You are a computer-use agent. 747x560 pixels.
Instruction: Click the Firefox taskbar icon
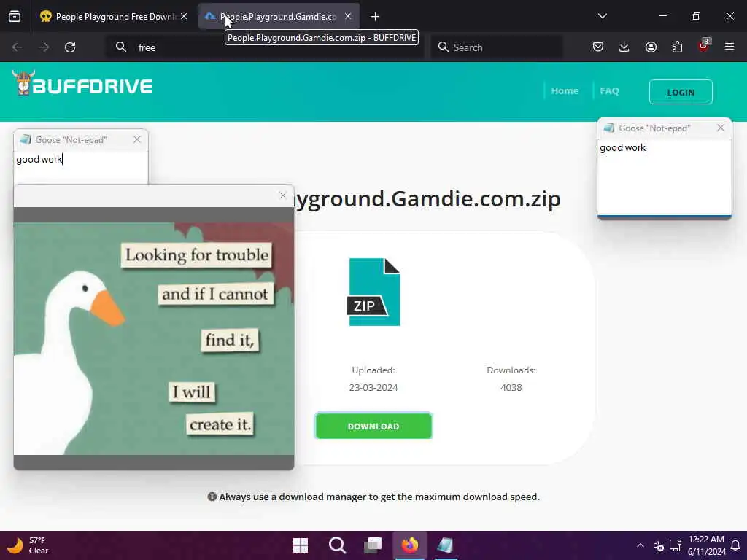click(x=410, y=545)
